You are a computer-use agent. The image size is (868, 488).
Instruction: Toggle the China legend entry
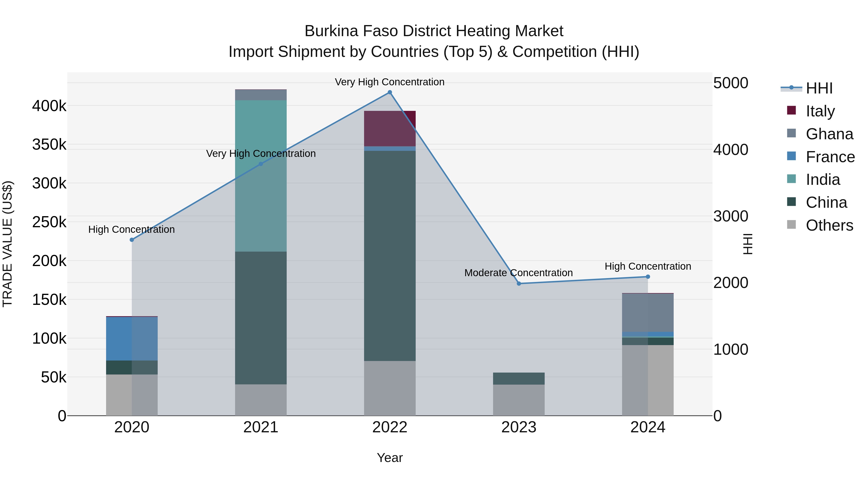tap(817, 203)
